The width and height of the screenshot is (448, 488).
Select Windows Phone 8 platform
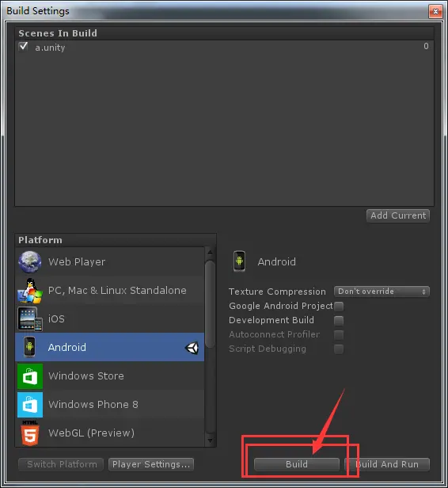(110, 404)
